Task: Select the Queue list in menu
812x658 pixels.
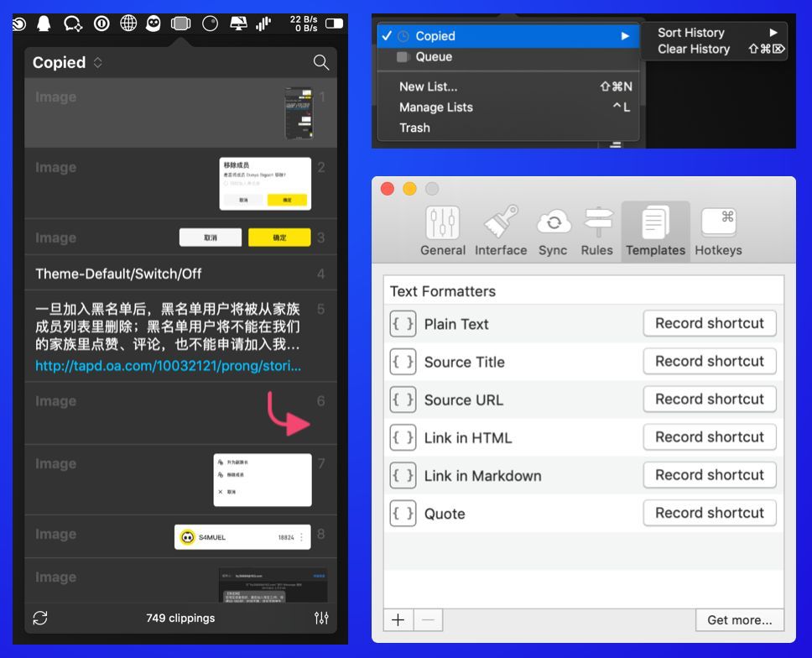Action: tap(508, 57)
